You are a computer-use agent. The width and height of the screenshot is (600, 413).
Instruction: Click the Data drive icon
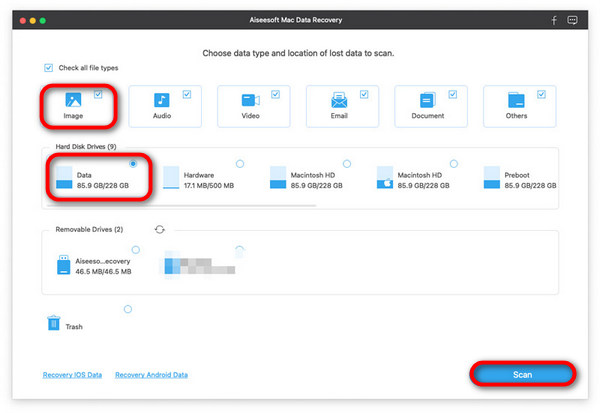64,177
